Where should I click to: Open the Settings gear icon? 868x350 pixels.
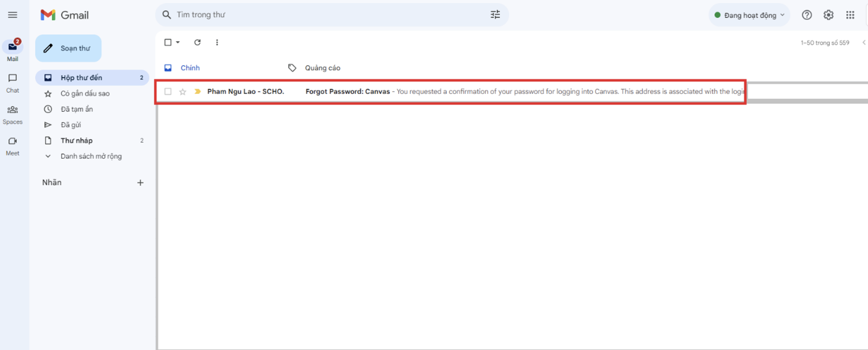click(x=828, y=15)
